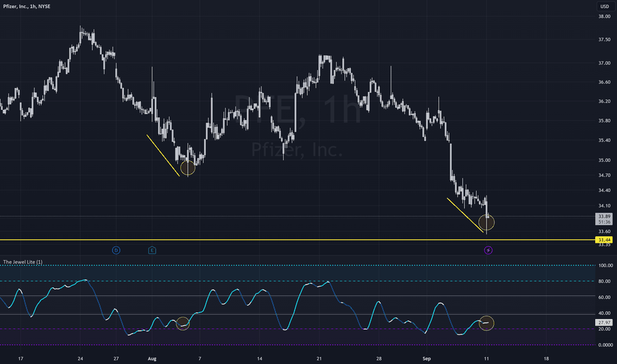This screenshot has width=617, height=364.
Task: Select the yellow trend line near Aug lows
Action: (x=163, y=156)
